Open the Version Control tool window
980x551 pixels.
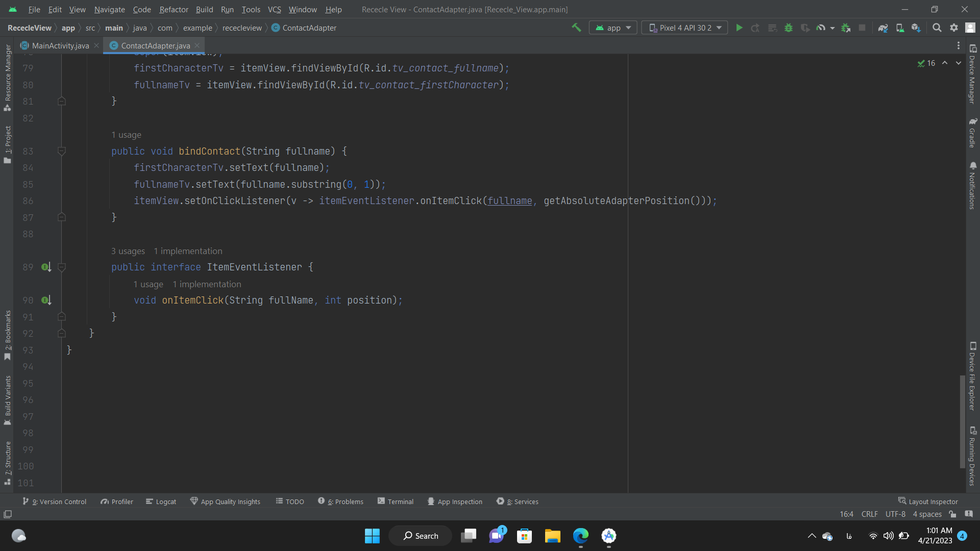[55, 502]
